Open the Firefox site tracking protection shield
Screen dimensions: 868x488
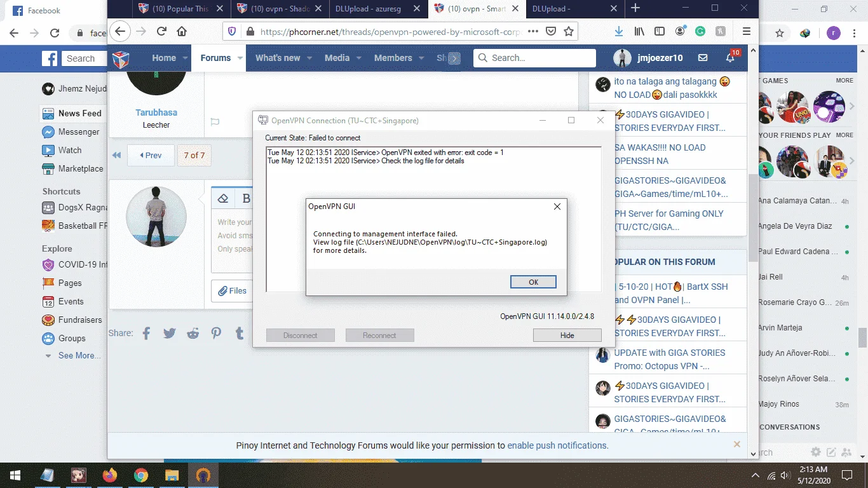click(232, 31)
